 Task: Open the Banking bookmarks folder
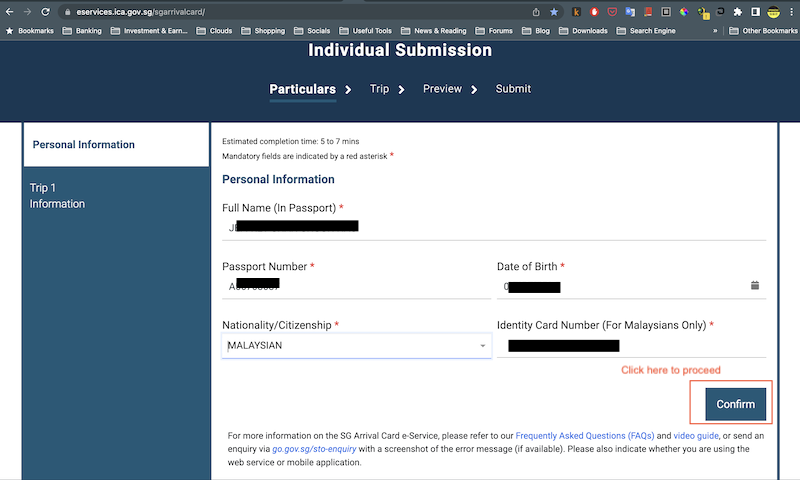tap(80, 31)
